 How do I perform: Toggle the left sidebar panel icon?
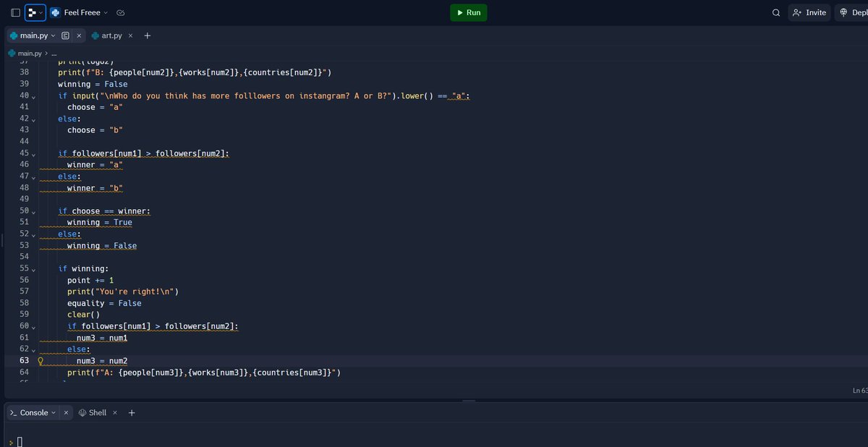(15, 12)
